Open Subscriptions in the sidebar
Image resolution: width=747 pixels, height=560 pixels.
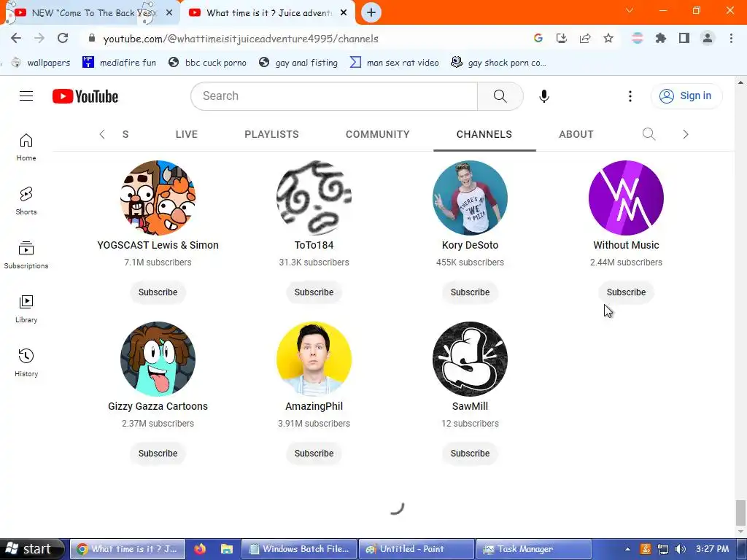click(26, 254)
